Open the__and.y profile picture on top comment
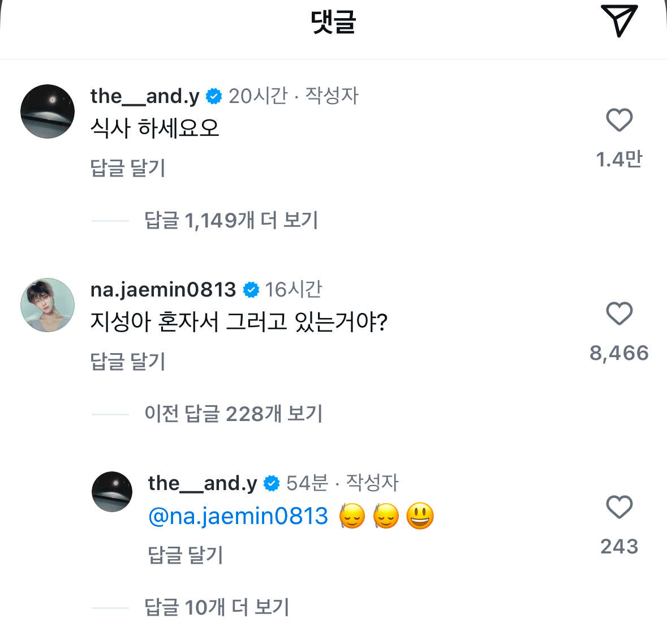 pos(48,111)
